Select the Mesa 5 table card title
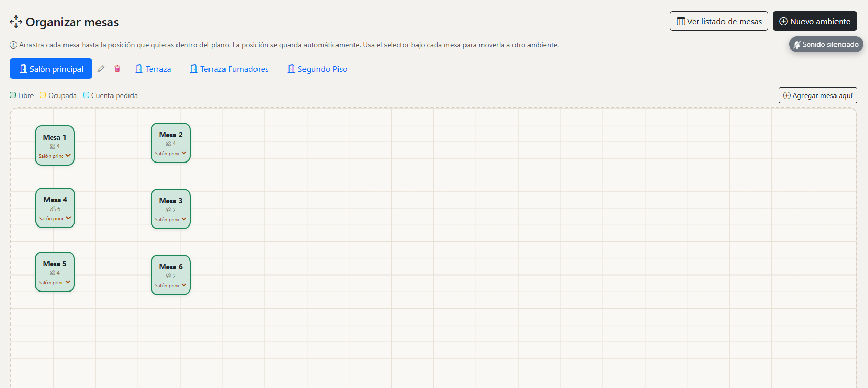Screen dimensions: 868x388 [55, 264]
